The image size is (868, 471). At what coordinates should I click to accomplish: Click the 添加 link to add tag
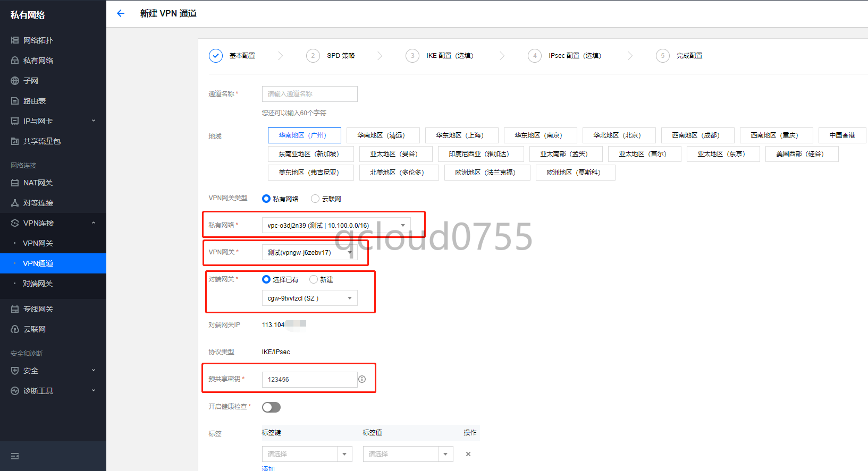point(268,468)
